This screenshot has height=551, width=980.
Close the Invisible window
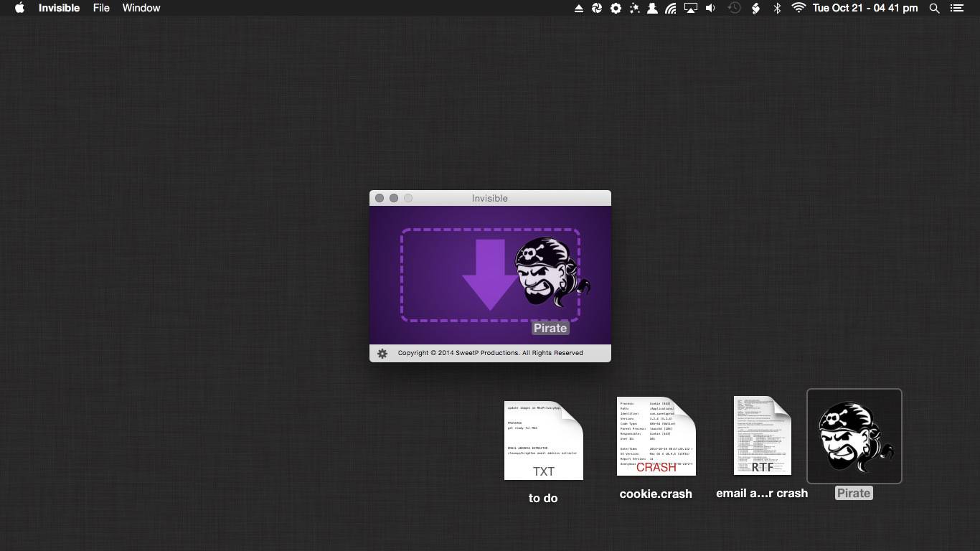(380, 198)
